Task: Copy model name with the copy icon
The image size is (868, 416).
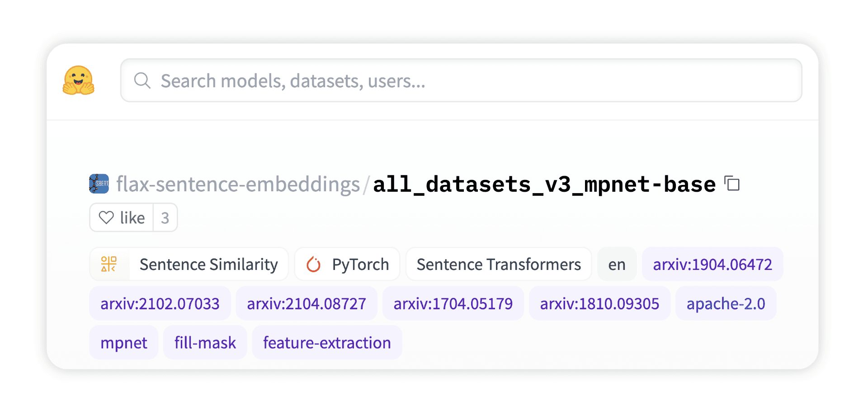Action: pyautogui.click(x=732, y=184)
